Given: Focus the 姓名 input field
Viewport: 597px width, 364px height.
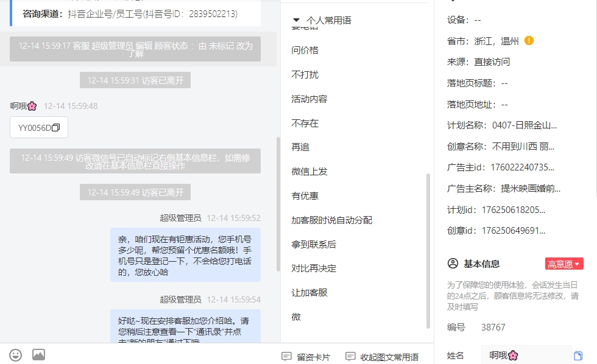Looking at the screenshot, I should pyautogui.click(x=526, y=355).
